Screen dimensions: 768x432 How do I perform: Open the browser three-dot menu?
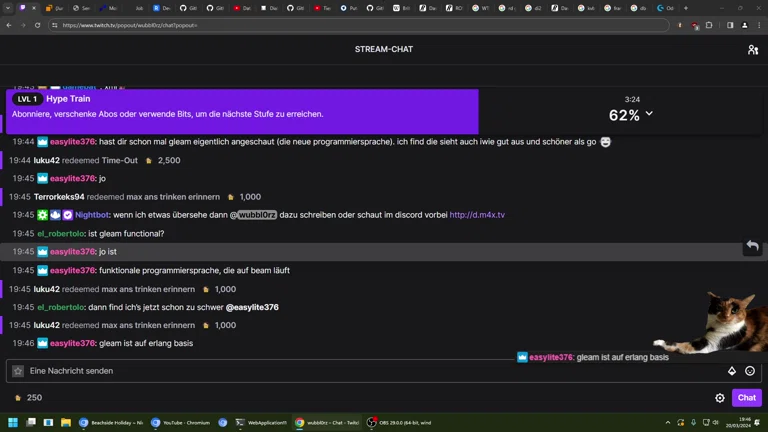coord(759,25)
